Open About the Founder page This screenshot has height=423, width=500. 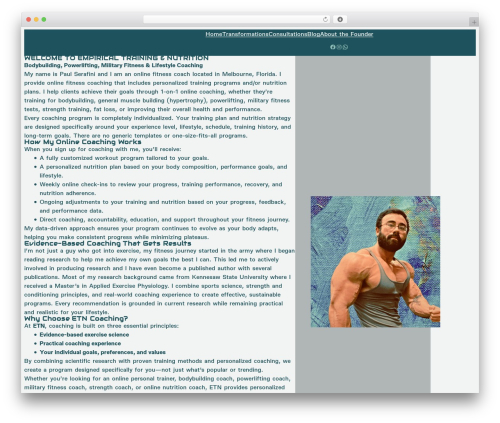[347, 34]
